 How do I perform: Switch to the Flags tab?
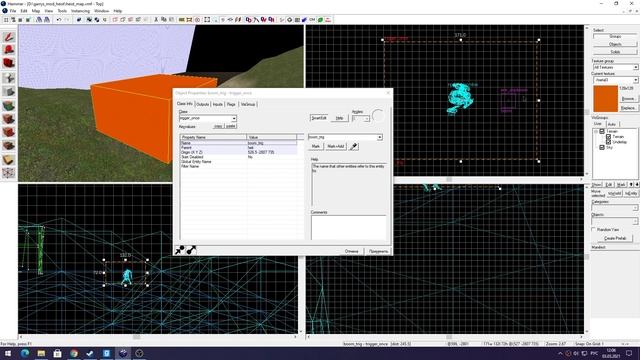(231, 104)
